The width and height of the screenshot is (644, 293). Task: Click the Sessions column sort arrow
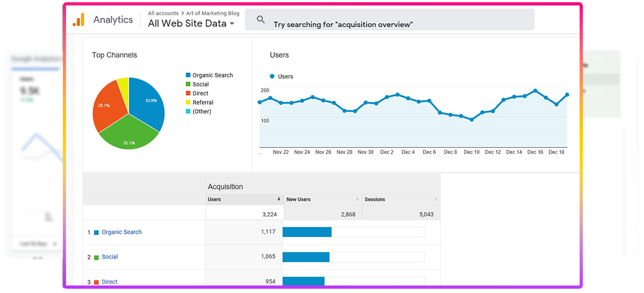click(x=435, y=199)
